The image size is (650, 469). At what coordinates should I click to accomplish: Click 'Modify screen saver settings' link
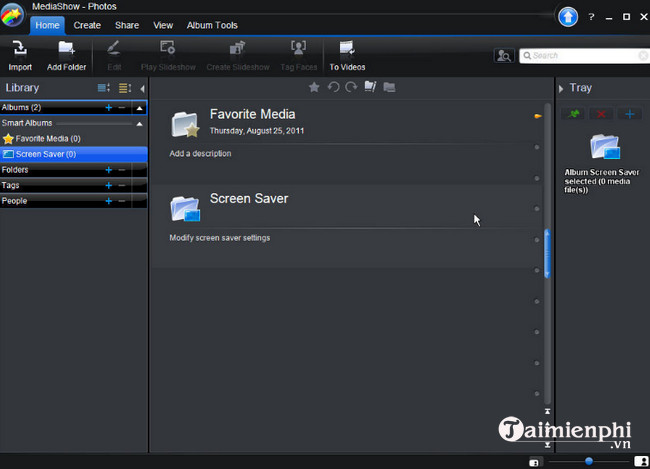click(220, 238)
